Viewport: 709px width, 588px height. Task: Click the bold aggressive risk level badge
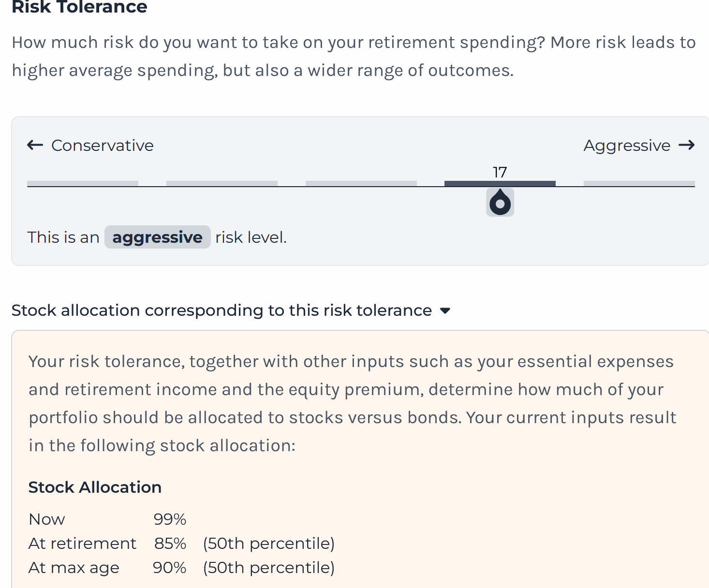point(157,237)
